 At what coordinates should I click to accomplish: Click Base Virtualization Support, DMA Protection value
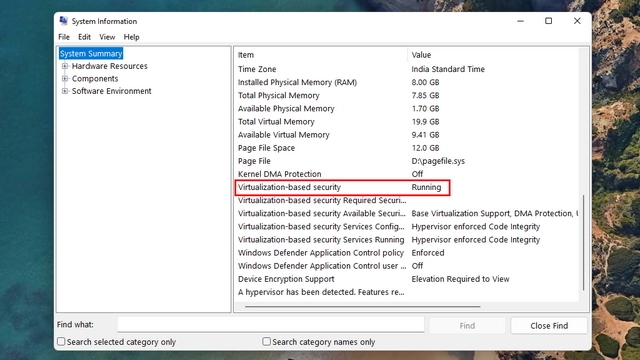coord(495,213)
